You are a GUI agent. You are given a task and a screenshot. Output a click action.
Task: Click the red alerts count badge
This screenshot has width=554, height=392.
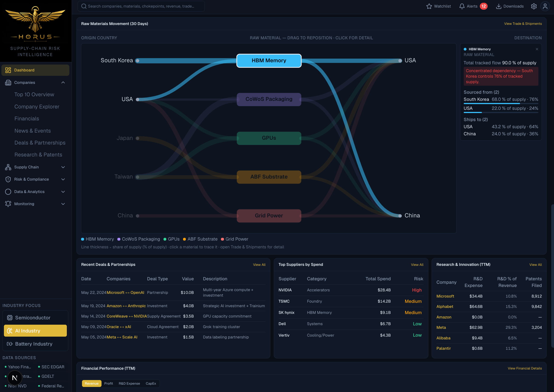(x=483, y=6)
